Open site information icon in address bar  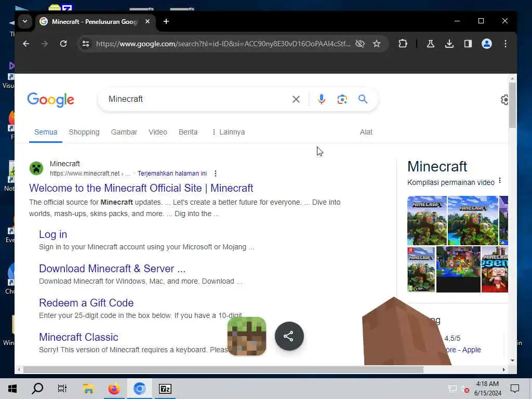point(86,44)
